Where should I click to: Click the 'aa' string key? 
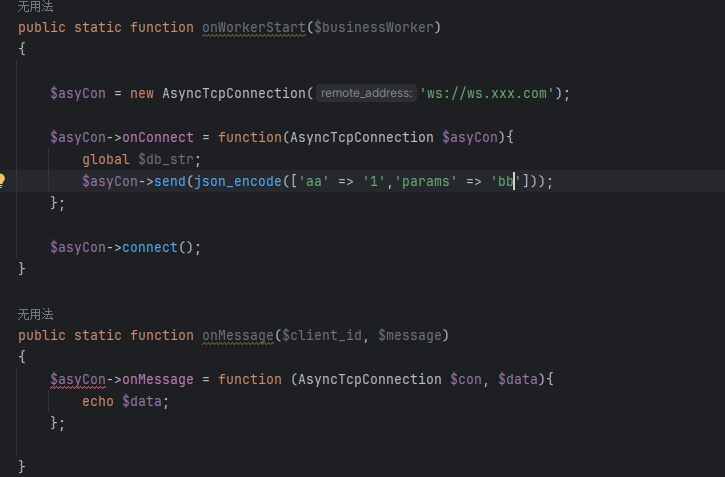tap(314, 181)
